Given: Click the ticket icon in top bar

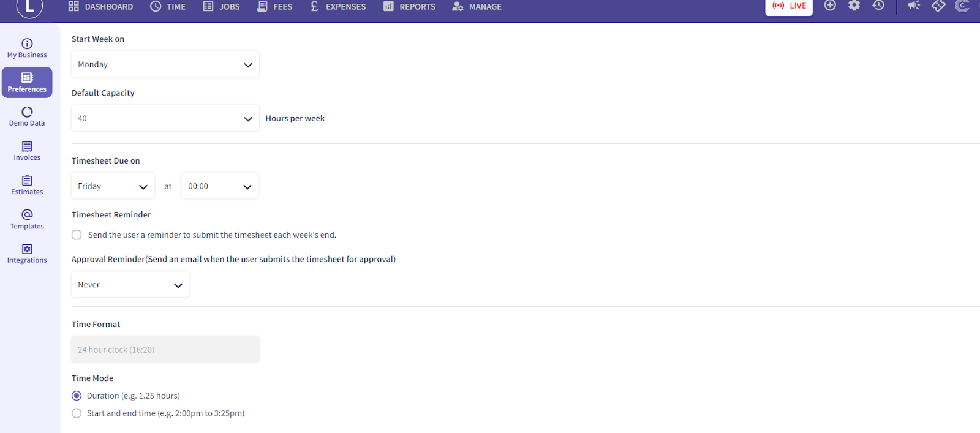Looking at the screenshot, I should (938, 6).
